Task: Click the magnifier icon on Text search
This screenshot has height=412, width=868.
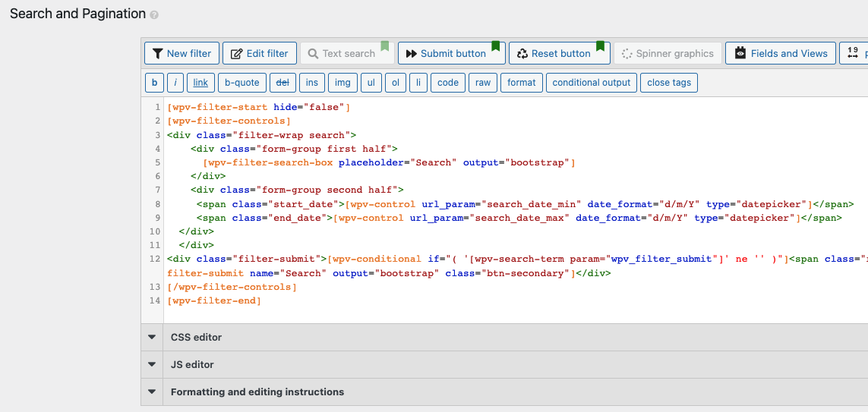Action: [314, 54]
